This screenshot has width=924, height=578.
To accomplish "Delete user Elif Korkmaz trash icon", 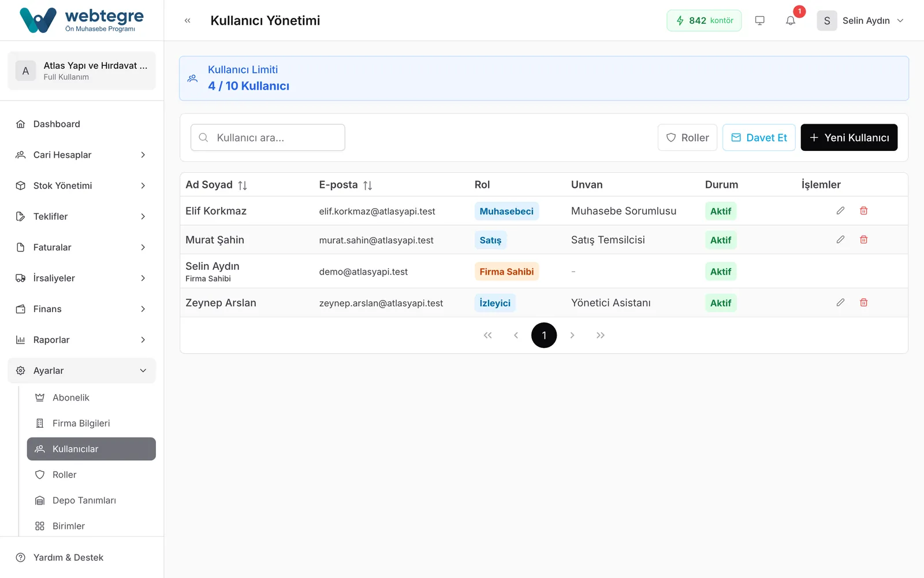I will (863, 211).
